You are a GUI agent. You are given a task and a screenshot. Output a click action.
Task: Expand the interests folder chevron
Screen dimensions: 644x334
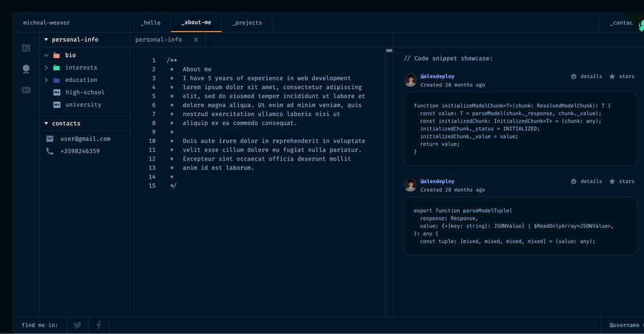[x=46, y=68]
